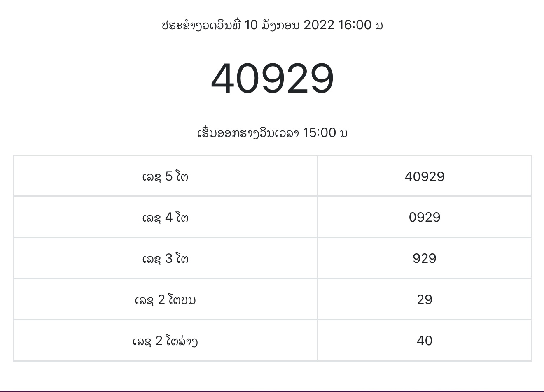
Task: Select the 40929 value in the table
Action: click(x=425, y=176)
